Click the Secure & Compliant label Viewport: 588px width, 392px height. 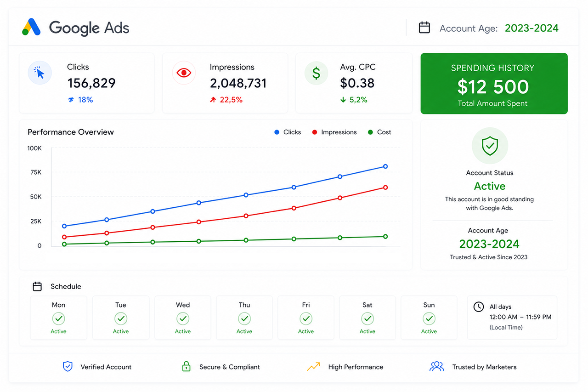(230, 367)
